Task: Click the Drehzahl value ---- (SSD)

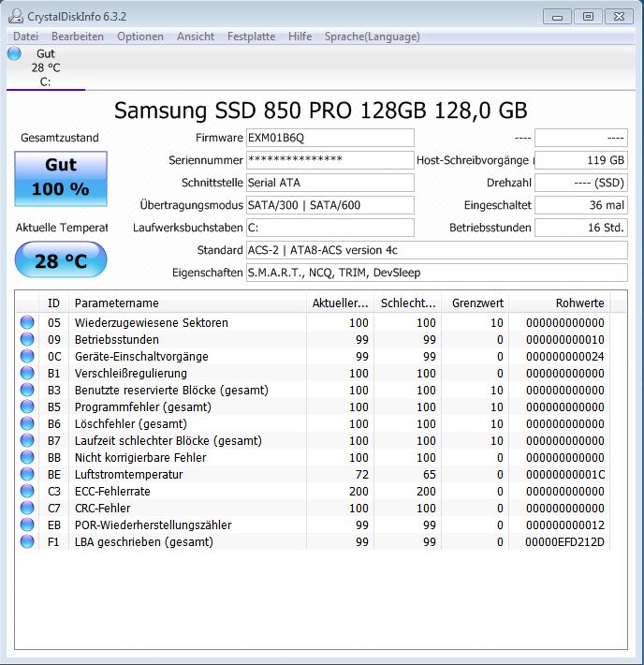Action: point(581,183)
